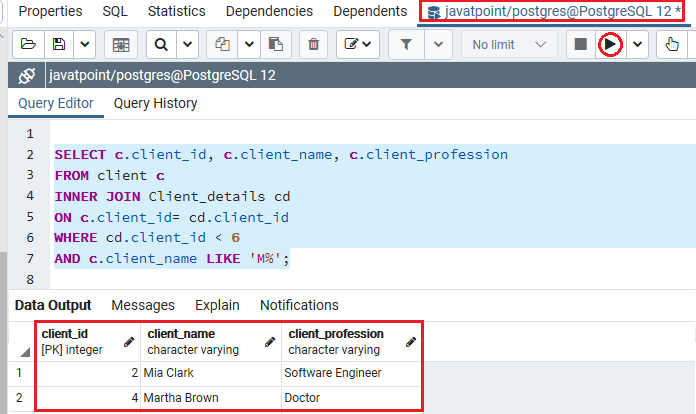Viewport: 696px width, 414px height.
Task: Switch to the Query History tab
Action: pyautogui.click(x=155, y=103)
